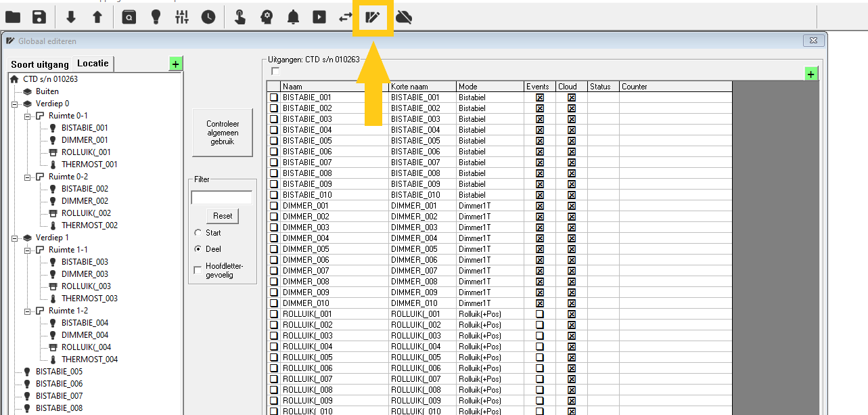Collapse the Ruimte 1-1 tree node
The width and height of the screenshot is (868, 415).
tap(27, 250)
